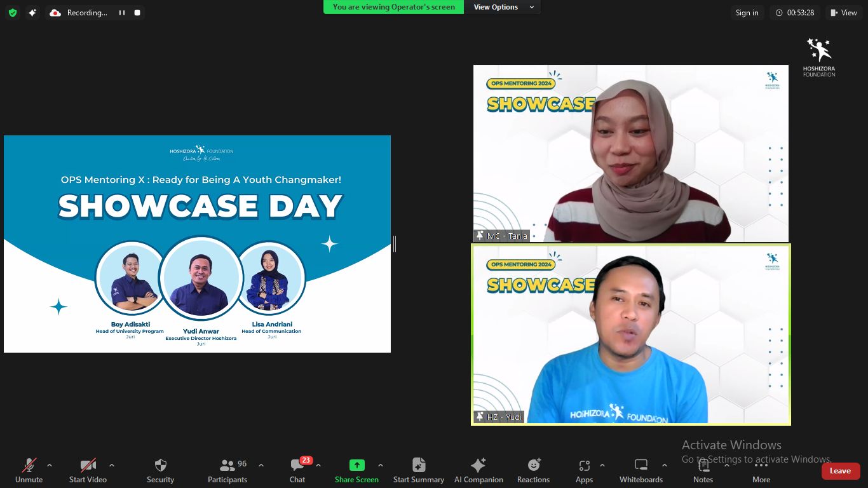Start Video camera toggle
The width and height of the screenshot is (868, 488).
[x=88, y=470]
